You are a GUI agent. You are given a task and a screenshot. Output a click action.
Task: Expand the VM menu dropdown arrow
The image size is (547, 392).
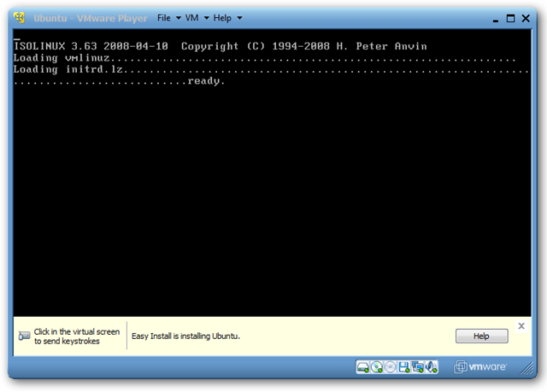pos(206,18)
